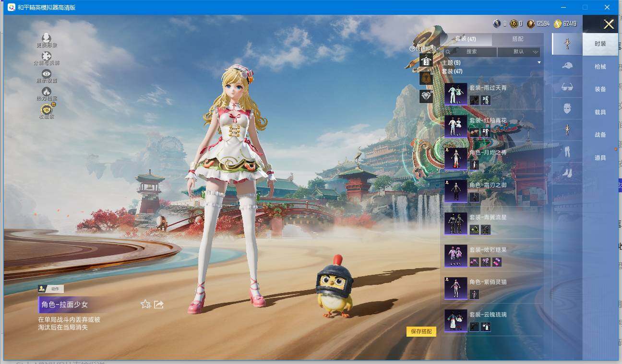Click the hanger icon with number 3
This screenshot has width=622, height=364.
coord(426,60)
